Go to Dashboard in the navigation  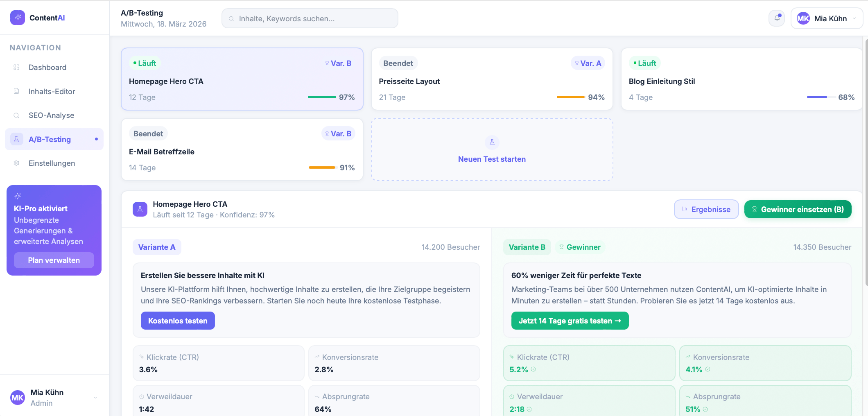[47, 68]
